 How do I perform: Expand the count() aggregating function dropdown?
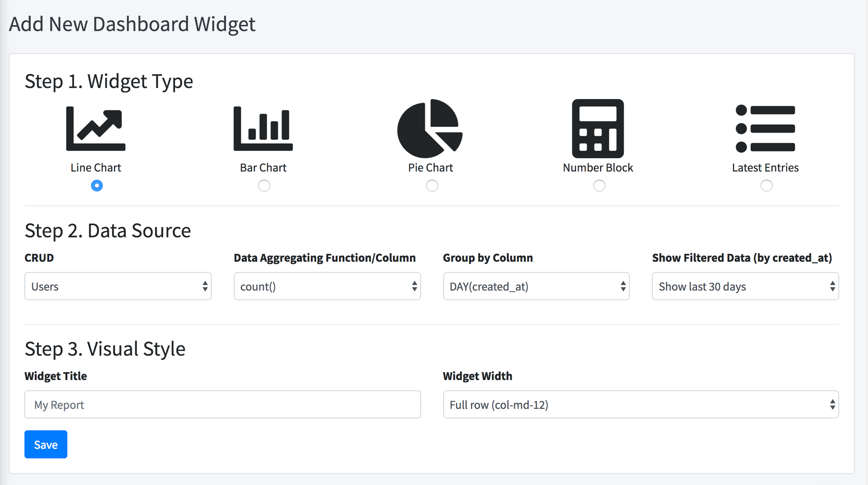[327, 287]
